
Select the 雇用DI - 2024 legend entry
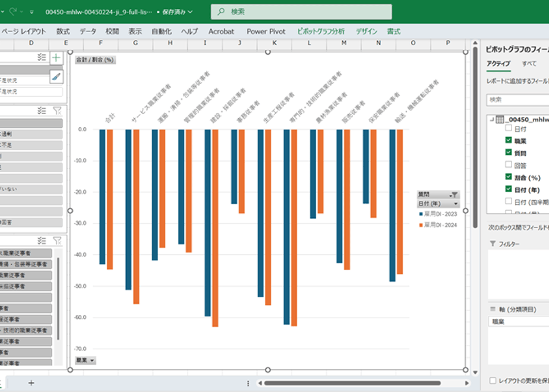point(438,225)
